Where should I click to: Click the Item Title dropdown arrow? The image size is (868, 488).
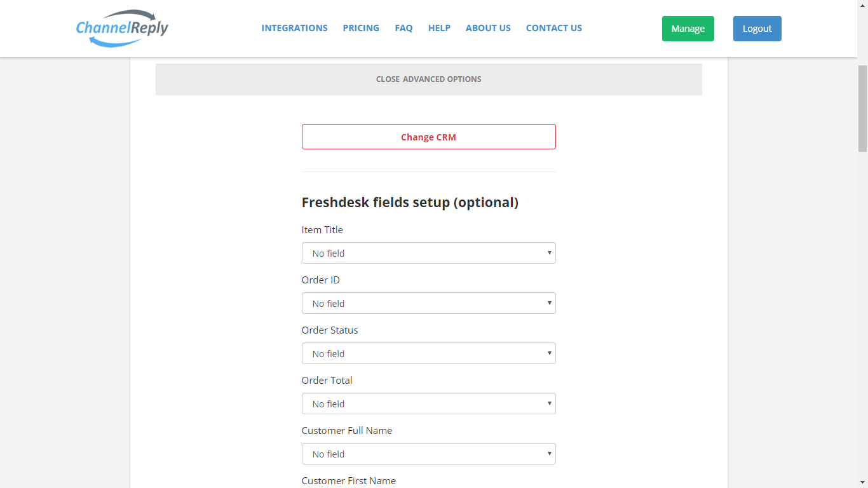(549, 253)
